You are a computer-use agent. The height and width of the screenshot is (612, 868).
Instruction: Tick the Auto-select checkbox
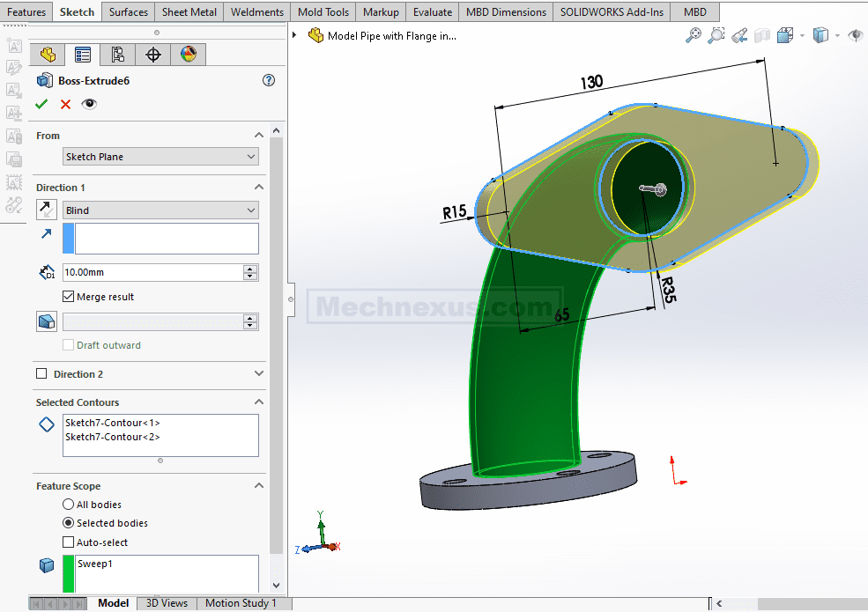69,542
